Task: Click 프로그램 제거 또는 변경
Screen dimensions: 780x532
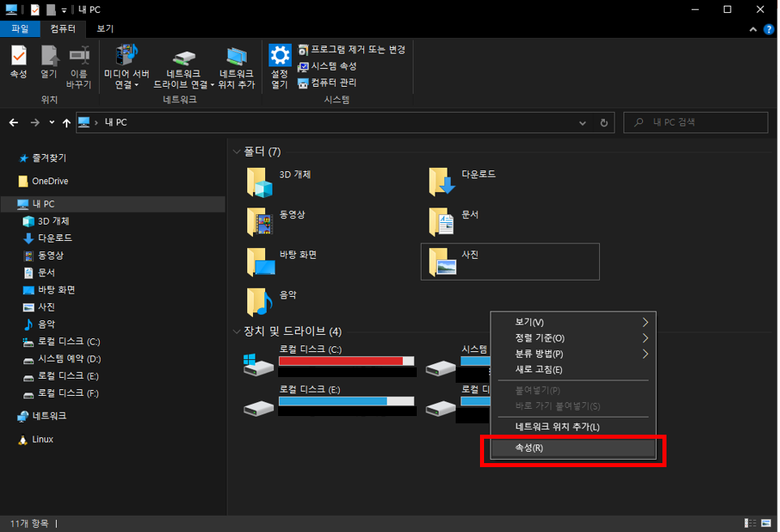Action: point(351,49)
